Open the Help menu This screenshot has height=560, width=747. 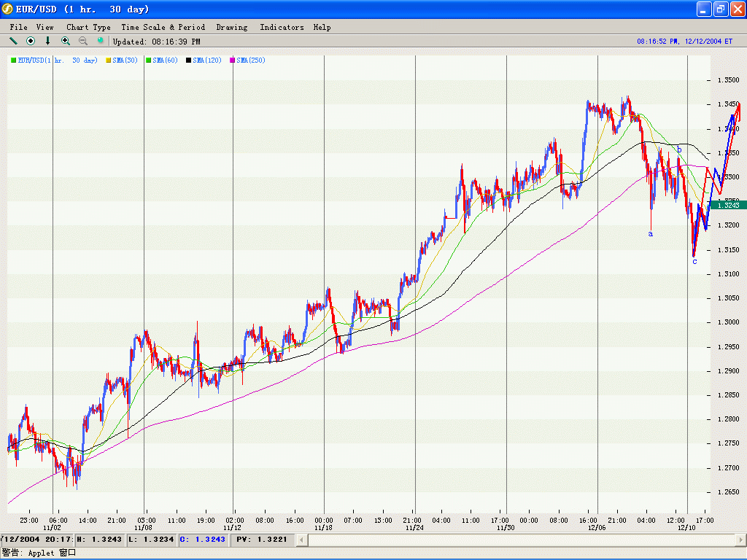(x=322, y=27)
